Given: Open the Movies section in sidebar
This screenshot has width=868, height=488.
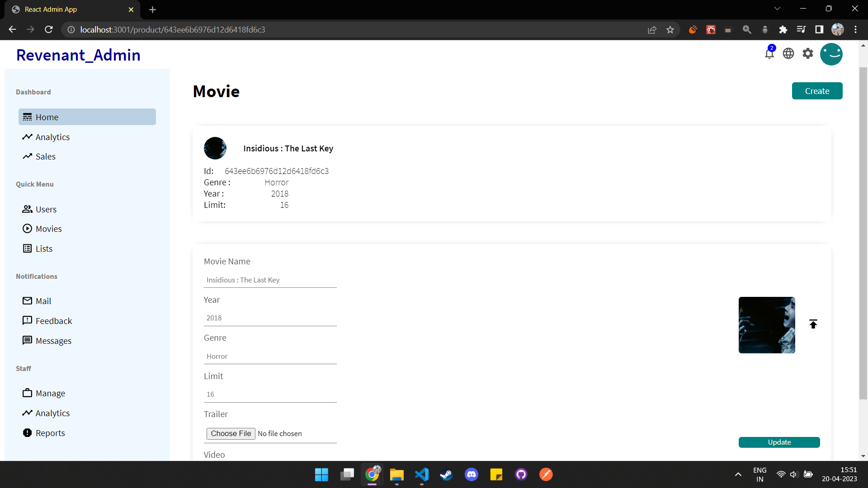Looking at the screenshot, I should click(x=48, y=229).
